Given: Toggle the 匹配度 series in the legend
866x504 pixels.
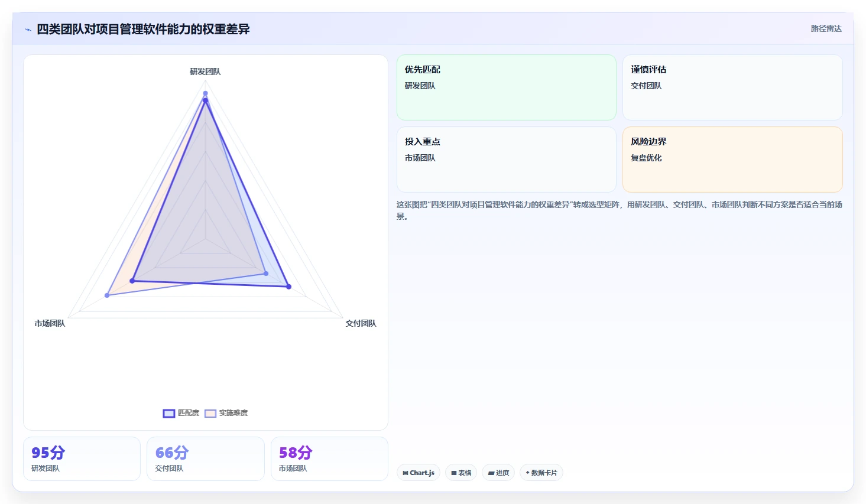Looking at the screenshot, I should (x=181, y=413).
